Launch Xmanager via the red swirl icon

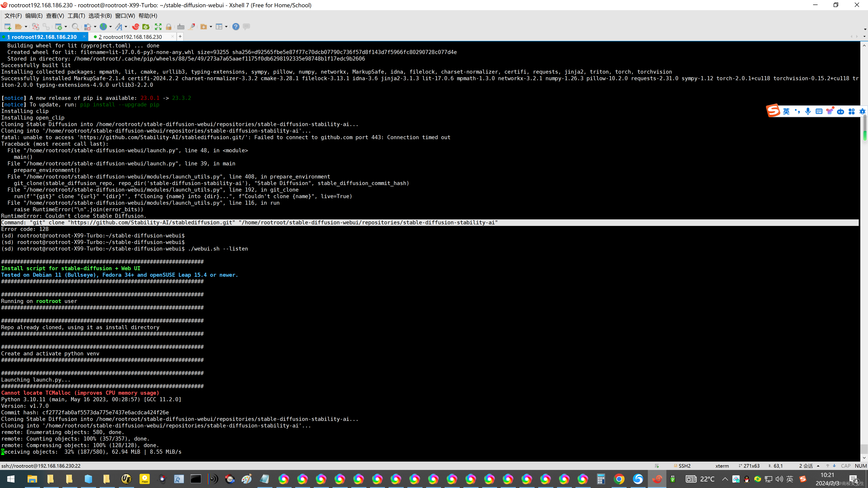135,27
